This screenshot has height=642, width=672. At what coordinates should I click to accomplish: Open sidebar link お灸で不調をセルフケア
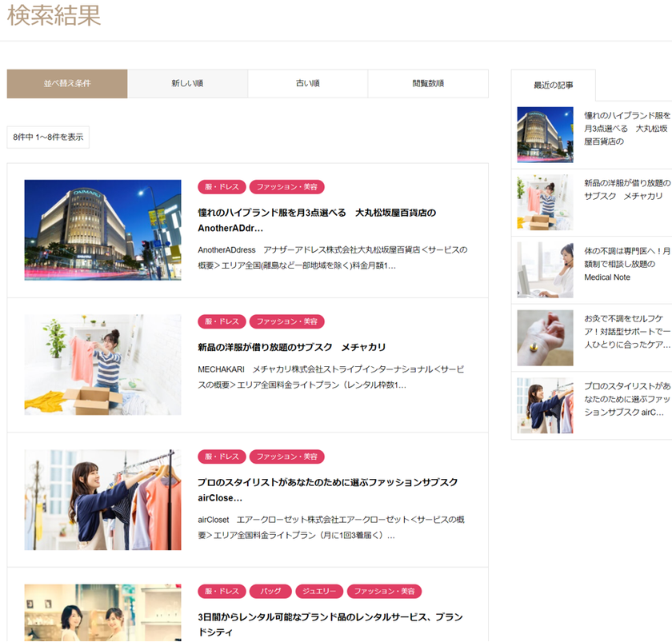pyautogui.click(x=627, y=331)
